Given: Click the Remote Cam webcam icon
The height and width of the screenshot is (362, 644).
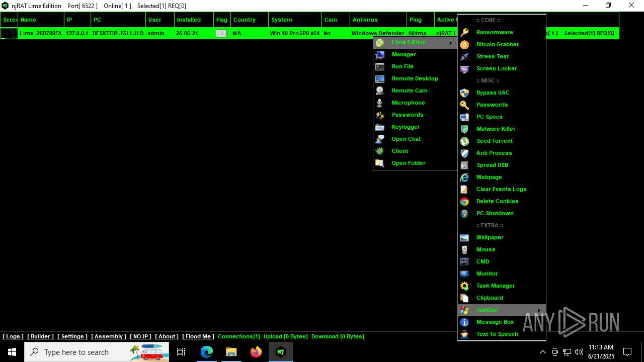Looking at the screenshot, I should point(380,90).
